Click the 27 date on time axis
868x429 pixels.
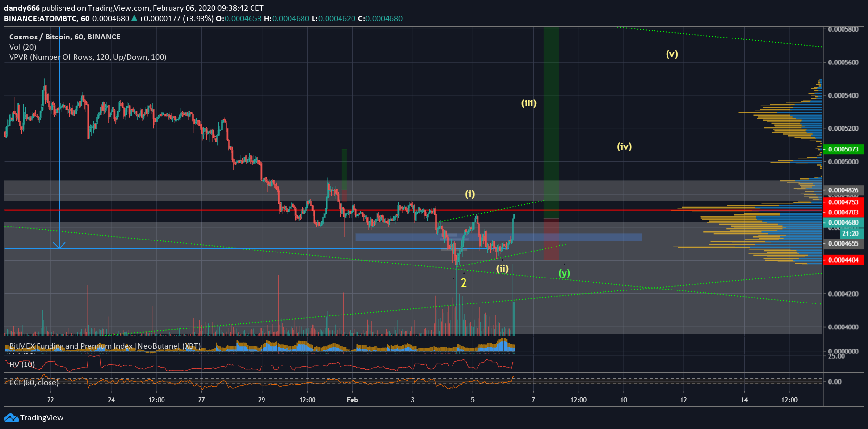pyautogui.click(x=201, y=400)
